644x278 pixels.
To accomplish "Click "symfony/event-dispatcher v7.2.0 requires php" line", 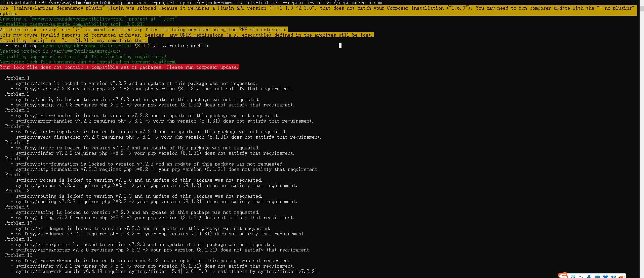I will 166,137.
